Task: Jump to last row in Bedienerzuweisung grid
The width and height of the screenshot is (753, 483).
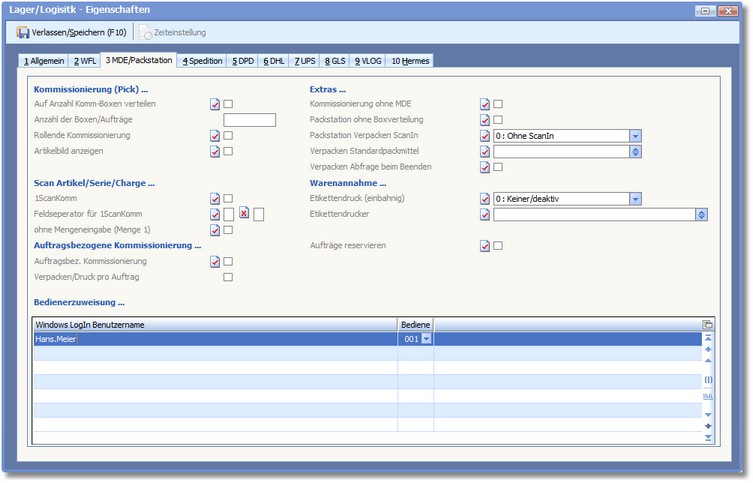Action: point(708,437)
